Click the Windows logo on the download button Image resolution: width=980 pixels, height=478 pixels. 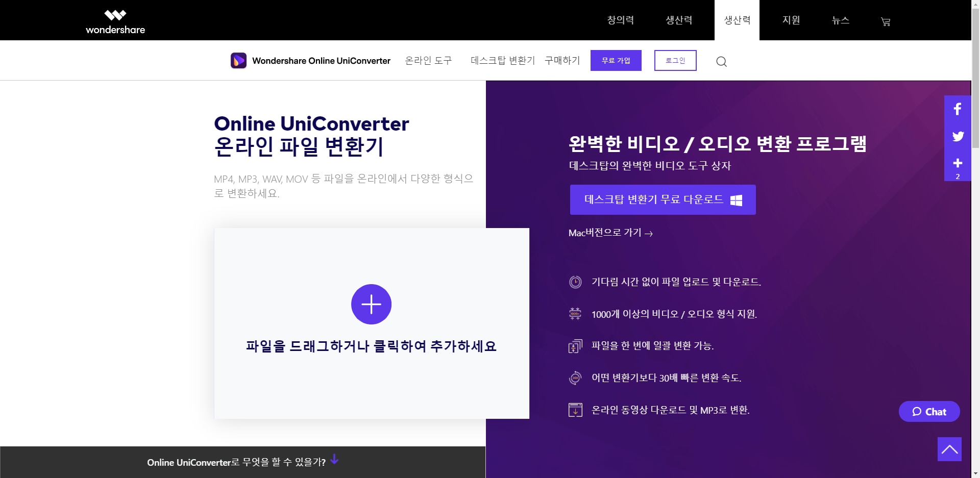pos(736,200)
